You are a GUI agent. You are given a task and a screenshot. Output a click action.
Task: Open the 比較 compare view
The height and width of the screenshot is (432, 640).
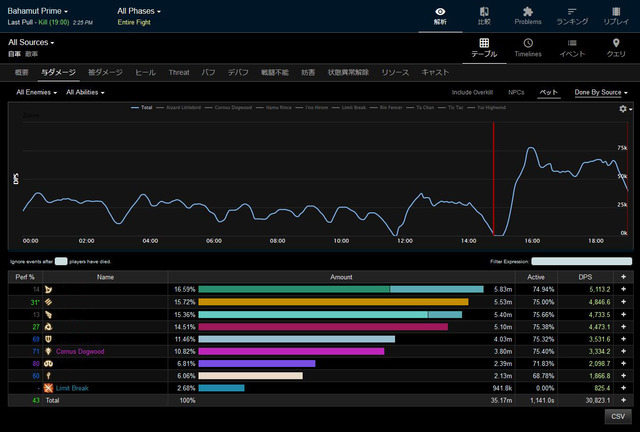(484, 16)
